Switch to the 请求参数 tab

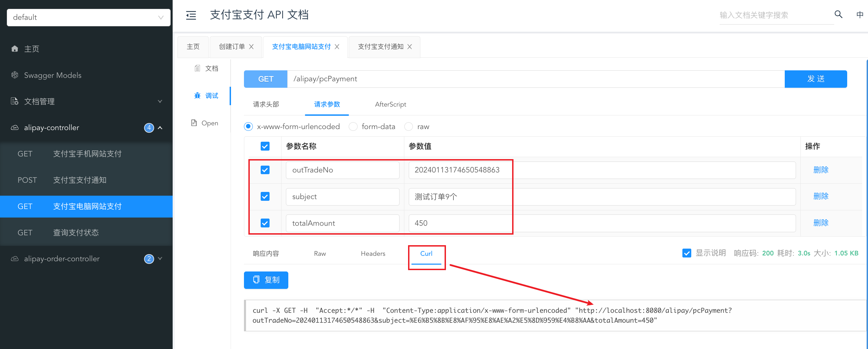click(327, 104)
